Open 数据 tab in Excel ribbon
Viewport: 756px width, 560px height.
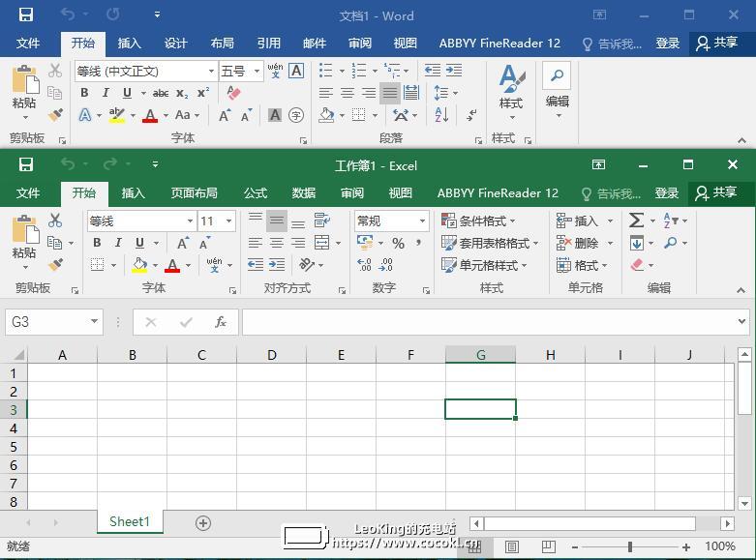tap(304, 193)
